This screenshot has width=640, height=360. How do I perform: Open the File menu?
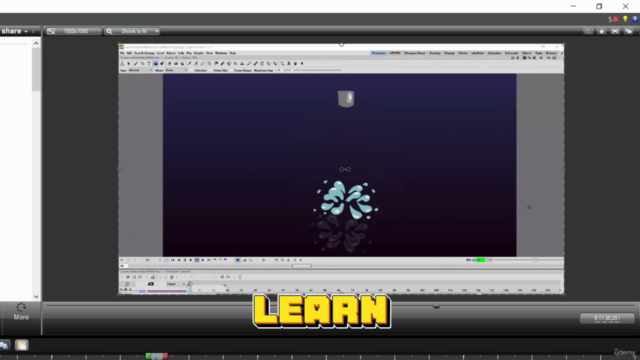click(122, 53)
